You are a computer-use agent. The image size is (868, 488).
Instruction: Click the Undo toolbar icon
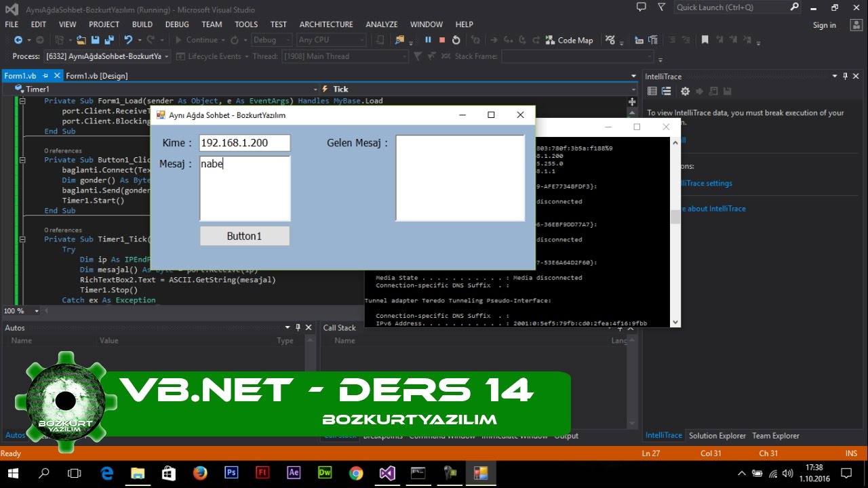click(x=129, y=40)
